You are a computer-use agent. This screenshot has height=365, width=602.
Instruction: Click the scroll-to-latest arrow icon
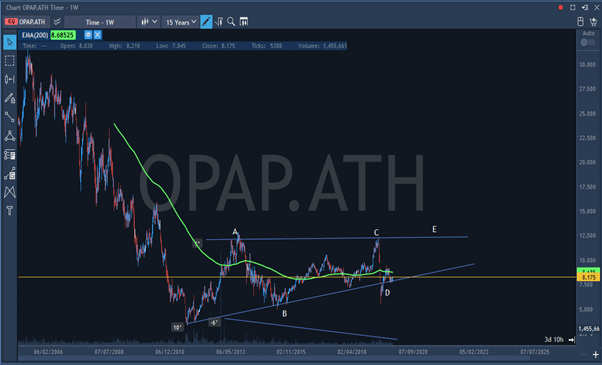tap(571, 340)
